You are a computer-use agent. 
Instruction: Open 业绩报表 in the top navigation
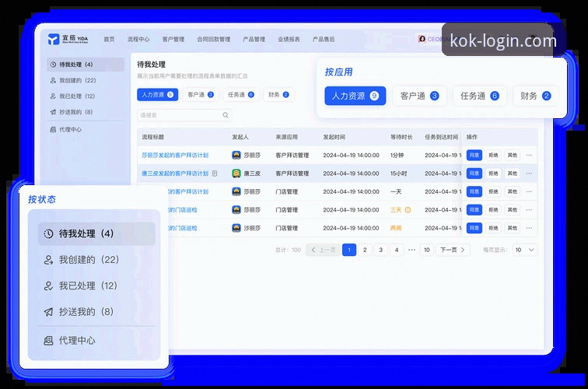point(289,39)
